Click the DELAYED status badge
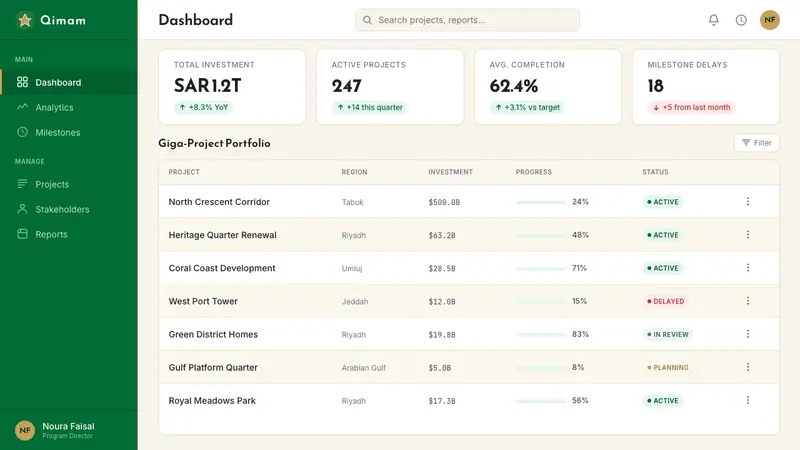 [665, 302]
